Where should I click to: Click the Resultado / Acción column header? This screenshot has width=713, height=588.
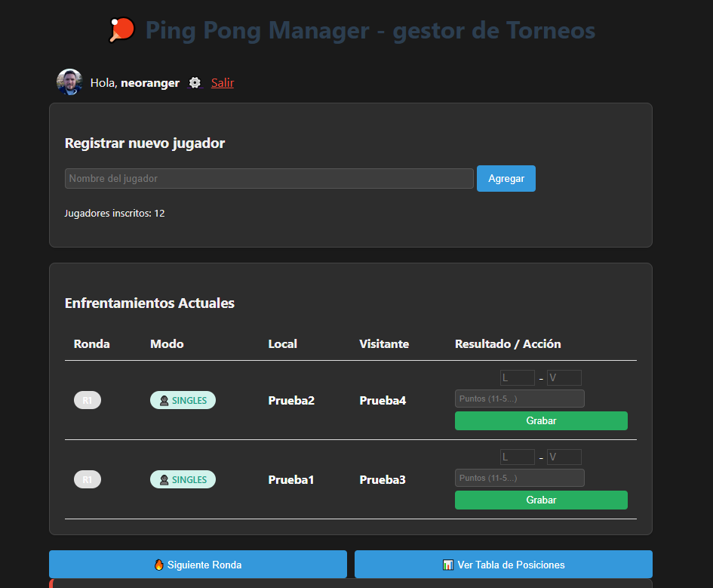point(508,344)
